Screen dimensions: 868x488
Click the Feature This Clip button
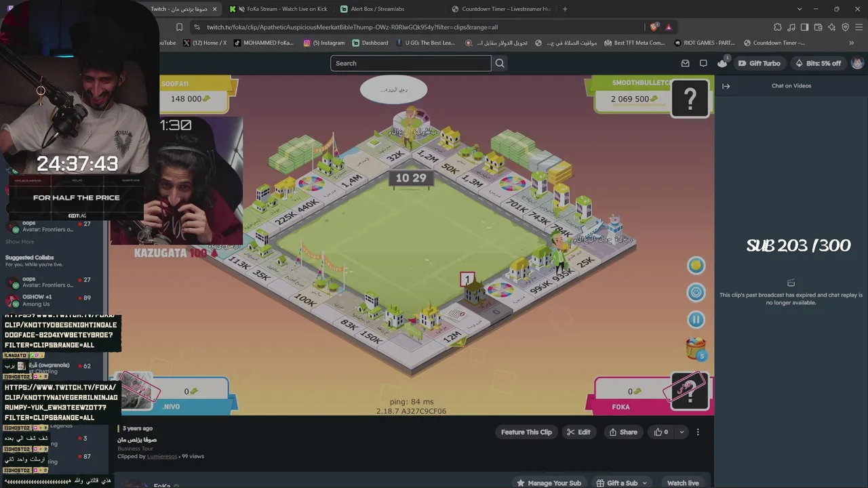pos(526,432)
